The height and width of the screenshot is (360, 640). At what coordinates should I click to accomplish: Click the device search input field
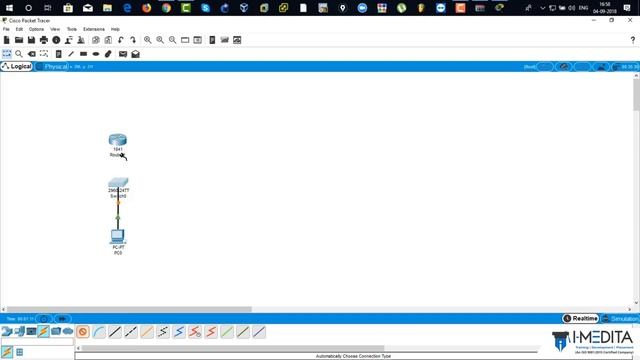coord(37,342)
